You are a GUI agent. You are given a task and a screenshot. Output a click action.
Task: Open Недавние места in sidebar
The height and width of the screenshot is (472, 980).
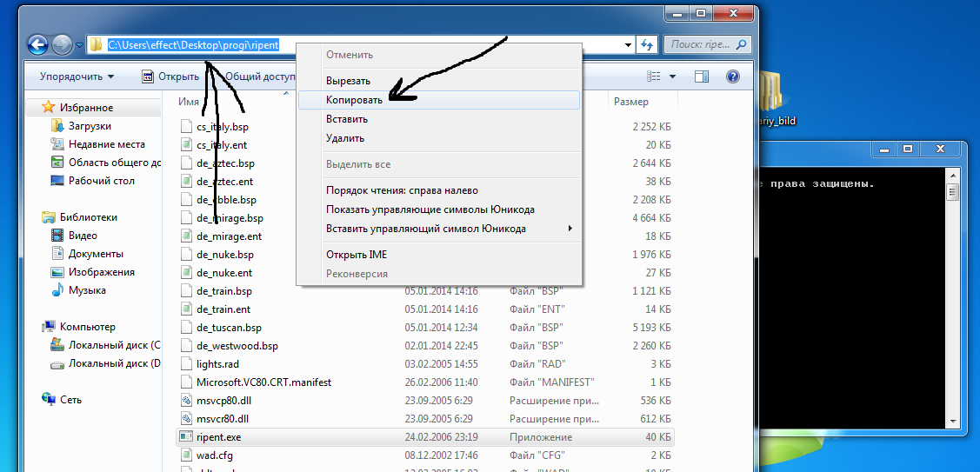[x=97, y=143]
